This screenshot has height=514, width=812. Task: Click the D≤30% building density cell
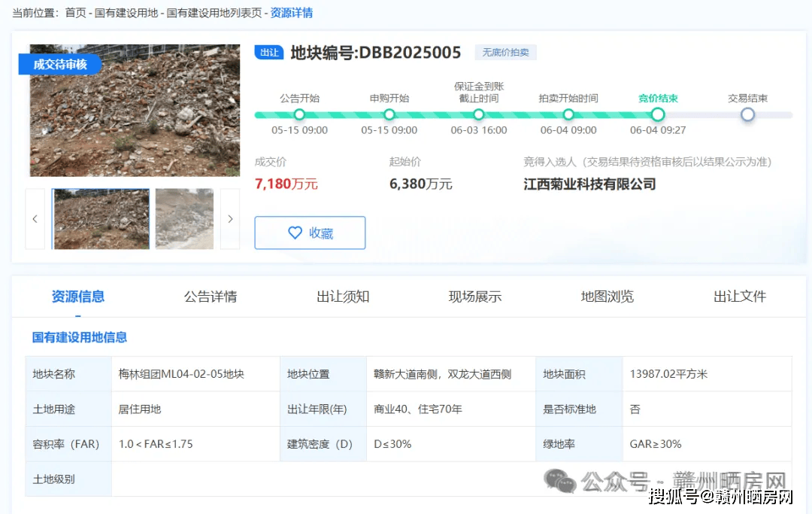pos(451,444)
